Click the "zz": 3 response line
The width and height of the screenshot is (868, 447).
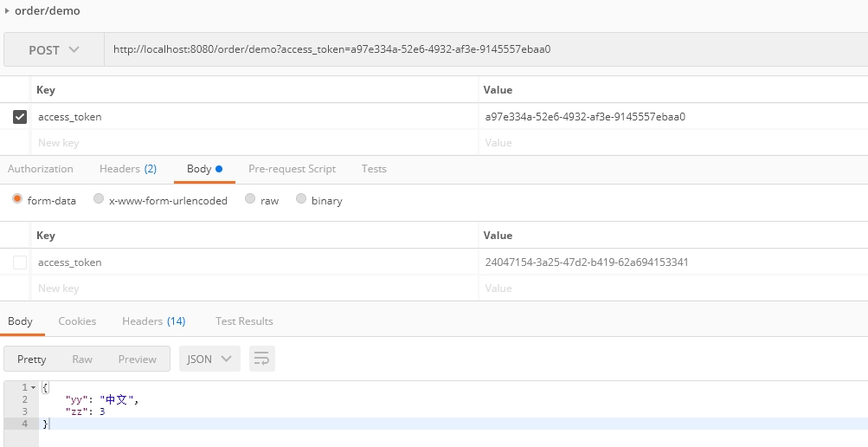coord(86,411)
